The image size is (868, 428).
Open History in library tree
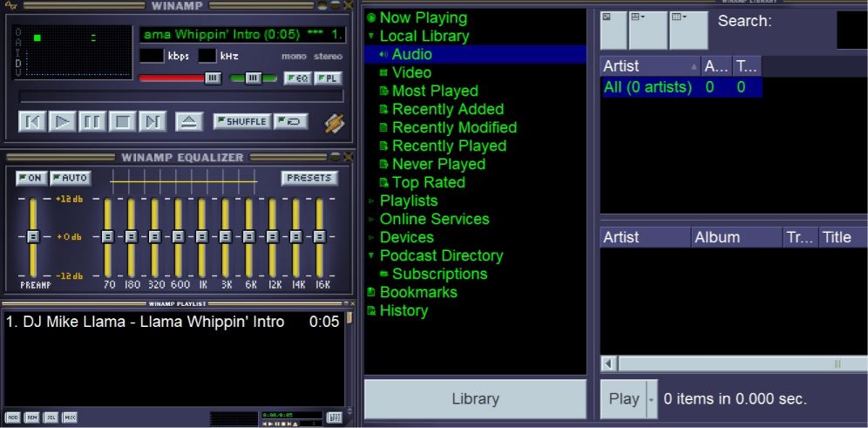[x=403, y=310]
